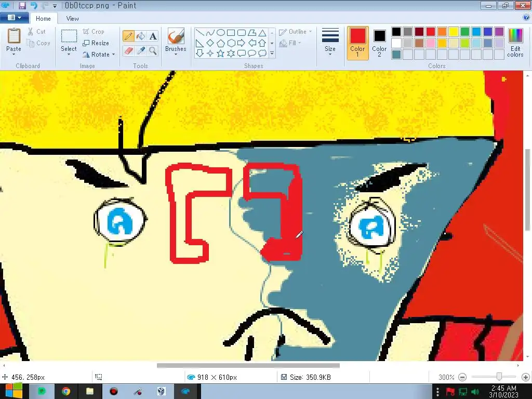The height and width of the screenshot is (399, 532).
Task: Click the Cut button
Action: pyautogui.click(x=37, y=32)
